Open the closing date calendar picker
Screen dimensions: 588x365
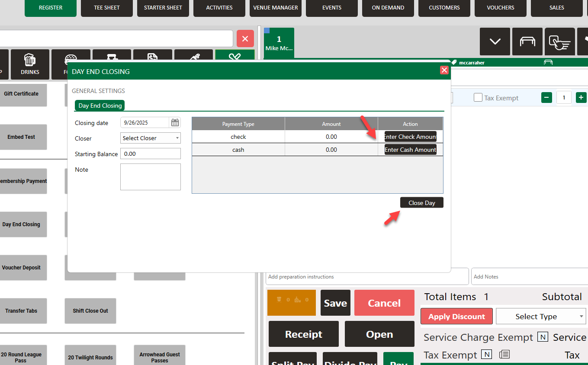click(x=175, y=122)
